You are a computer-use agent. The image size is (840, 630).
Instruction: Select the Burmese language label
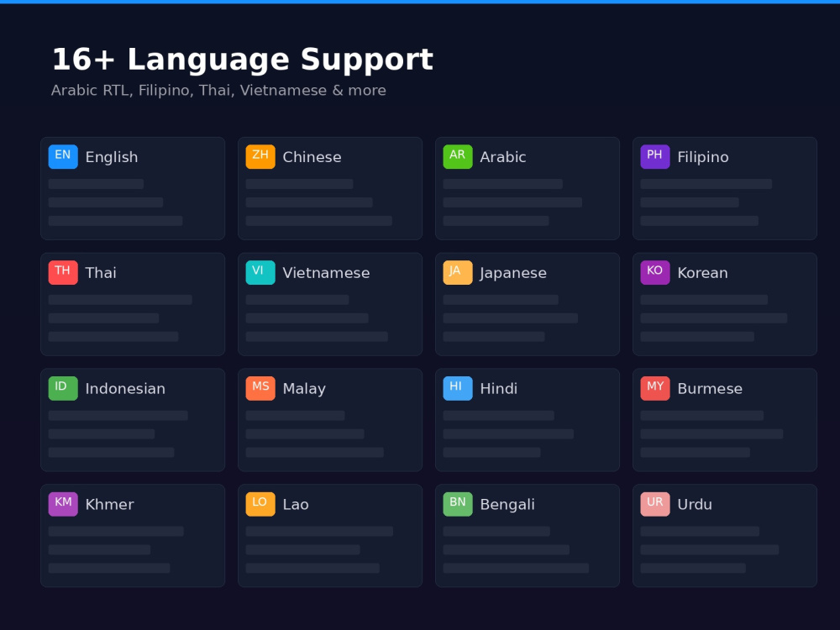[710, 389]
